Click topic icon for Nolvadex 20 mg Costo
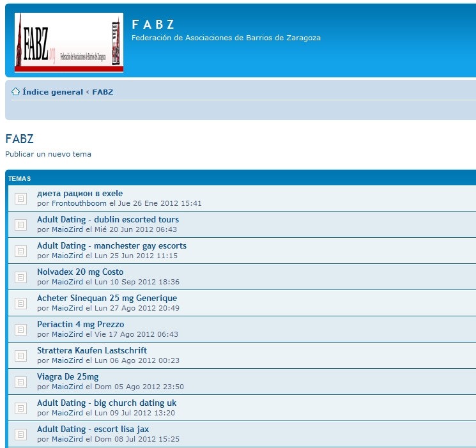The height and width of the screenshot is (448, 476). [x=20, y=277]
